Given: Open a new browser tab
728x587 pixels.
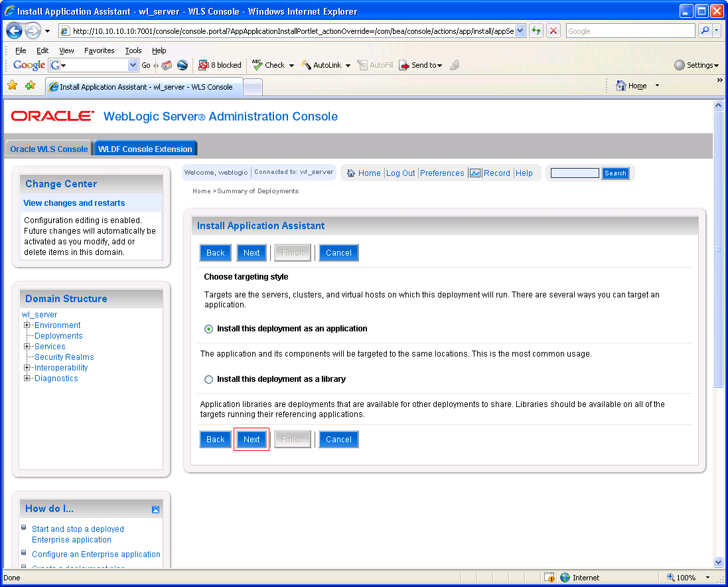Looking at the screenshot, I should pyautogui.click(x=253, y=87).
